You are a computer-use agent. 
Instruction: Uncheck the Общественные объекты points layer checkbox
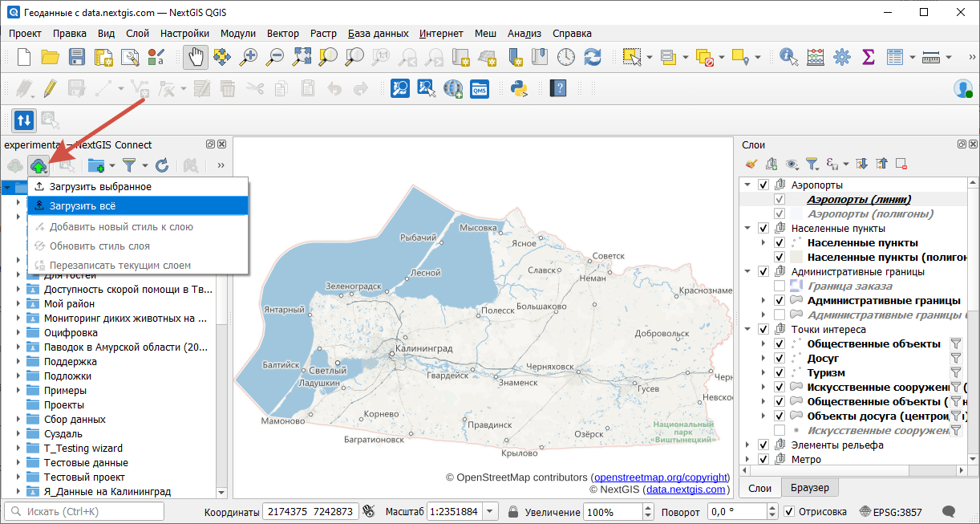coord(779,343)
